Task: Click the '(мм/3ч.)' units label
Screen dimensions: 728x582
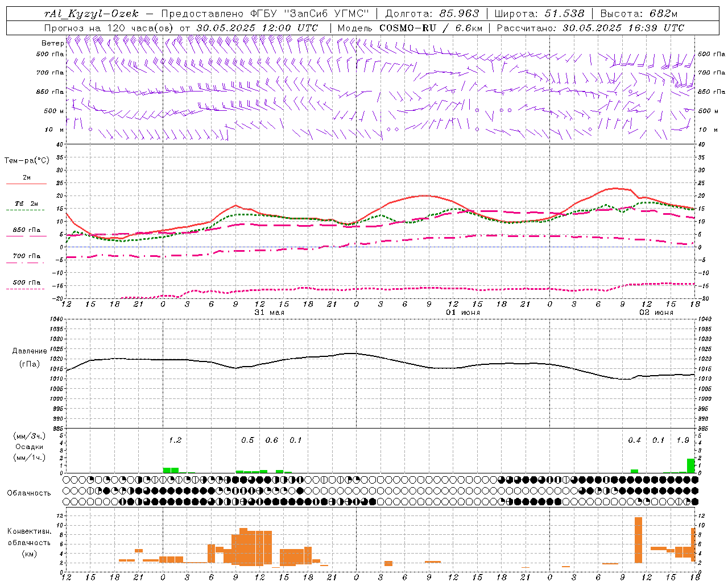Action: click(x=30, y=436)
